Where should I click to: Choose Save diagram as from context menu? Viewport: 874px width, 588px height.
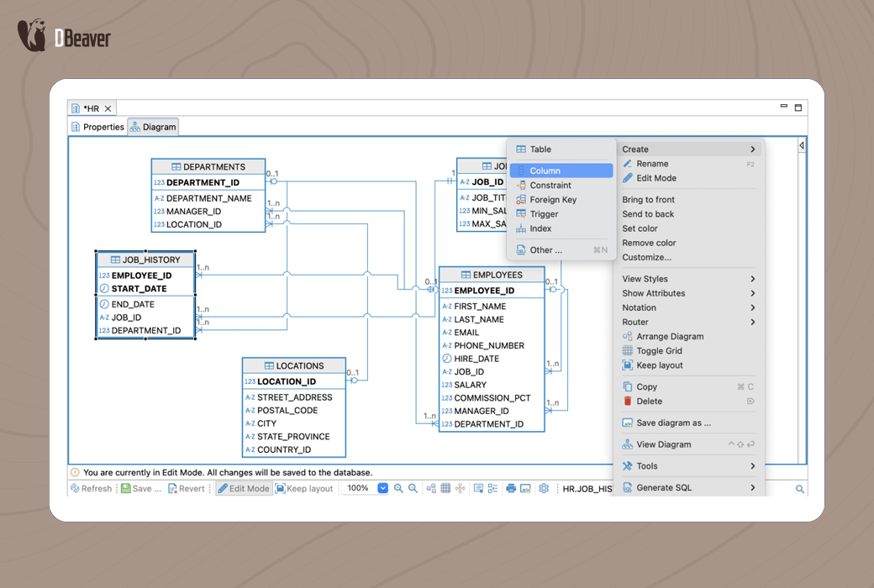point(673,423)
